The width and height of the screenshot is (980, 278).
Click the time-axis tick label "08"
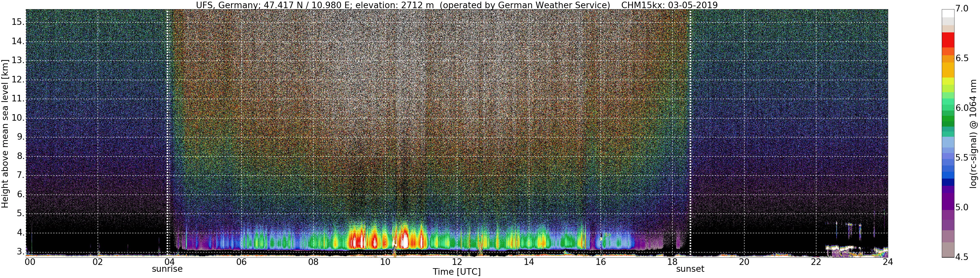(x=313, y=262)
